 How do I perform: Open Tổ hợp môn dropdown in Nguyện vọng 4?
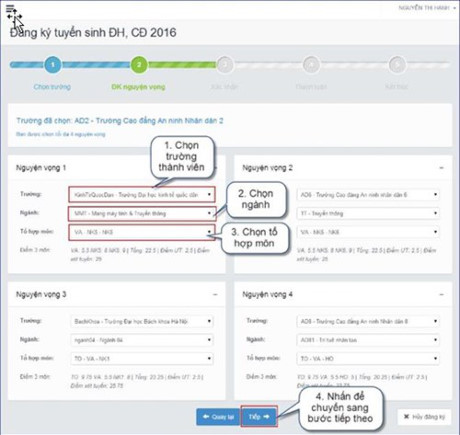[x=368, y=359]
